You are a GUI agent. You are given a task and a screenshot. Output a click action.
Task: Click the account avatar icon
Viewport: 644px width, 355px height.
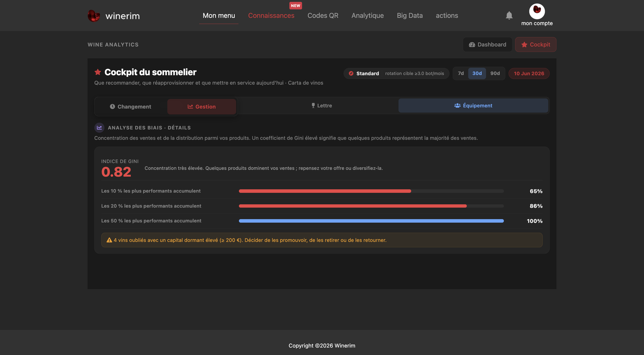[x=537, y=11]
